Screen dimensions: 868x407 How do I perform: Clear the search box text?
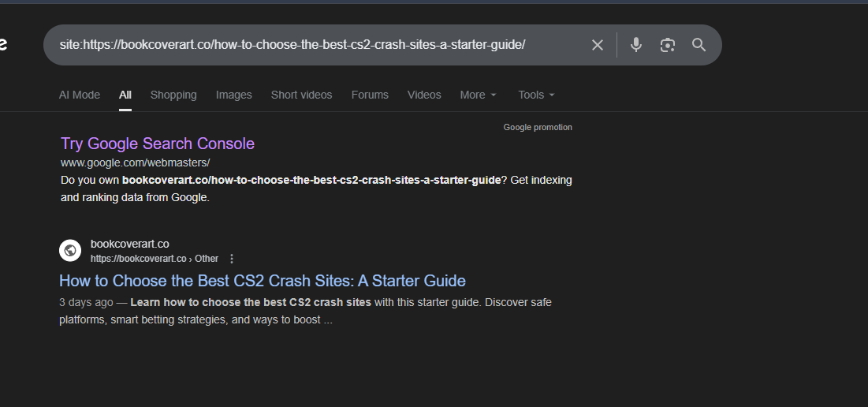click(x=598, y=45)
